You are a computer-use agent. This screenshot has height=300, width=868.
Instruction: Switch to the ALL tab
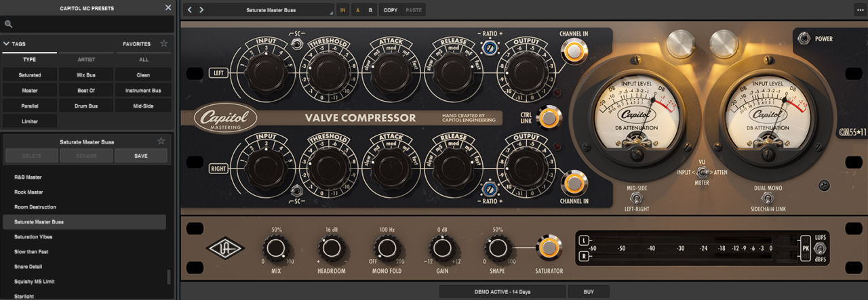(143, 60)
